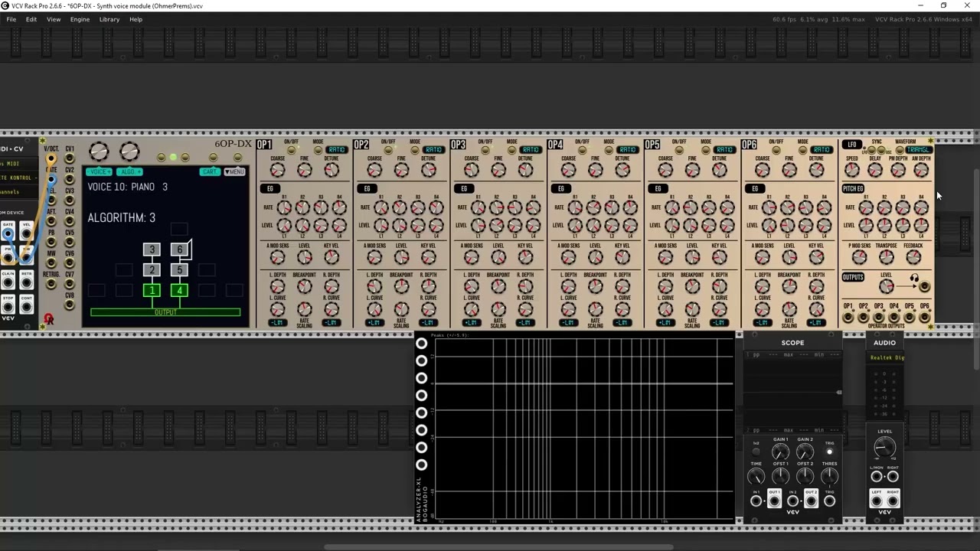Toggle OP5 ON/OFF button
This screenshot has height=551, width=980.
tap(679, 149)
